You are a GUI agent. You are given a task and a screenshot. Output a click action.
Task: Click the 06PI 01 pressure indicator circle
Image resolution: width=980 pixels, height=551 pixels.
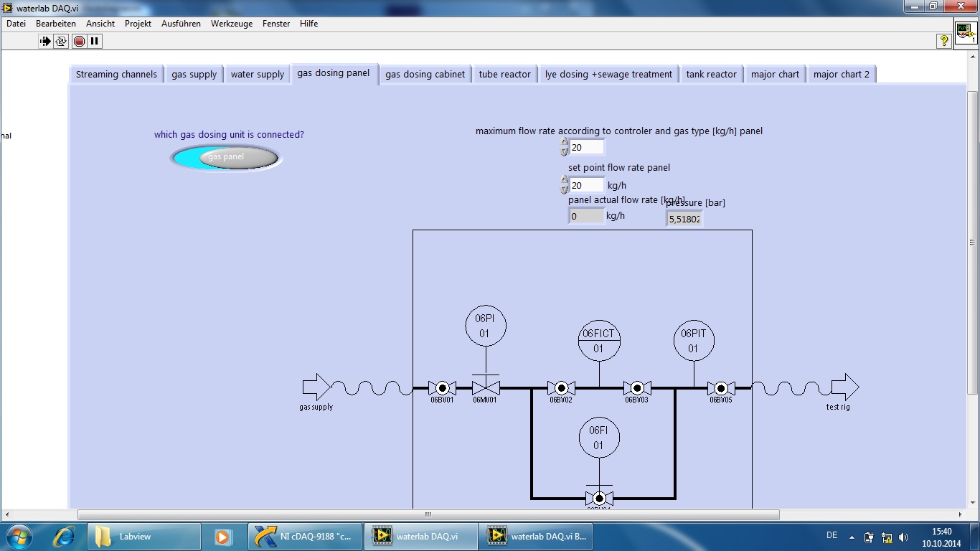click(x=486, y=326)
